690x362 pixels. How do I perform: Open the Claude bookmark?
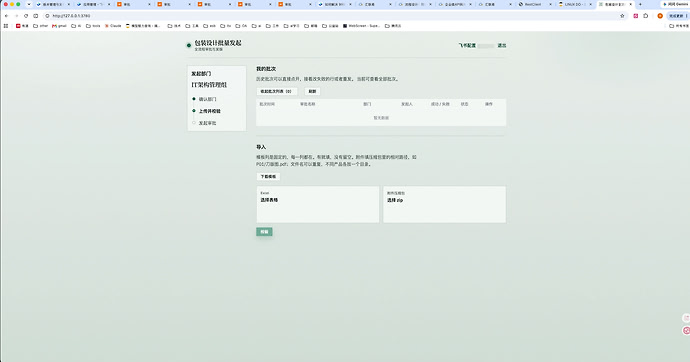113,26
